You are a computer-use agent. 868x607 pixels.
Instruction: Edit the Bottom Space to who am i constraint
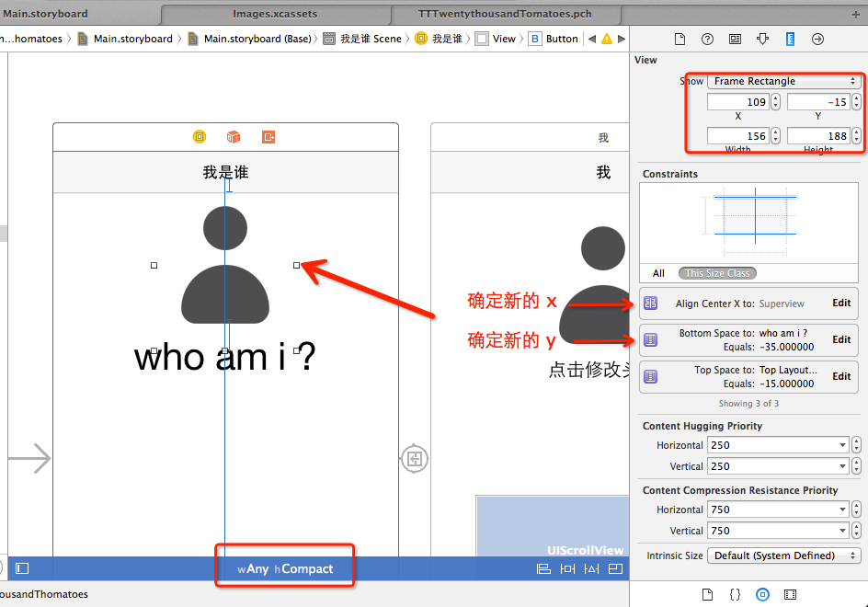coord(841,339)
